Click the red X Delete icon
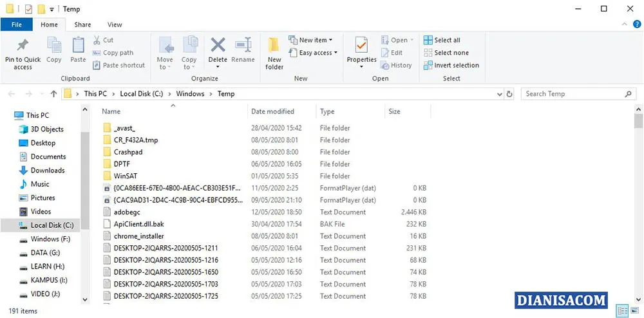 [218, 44]
